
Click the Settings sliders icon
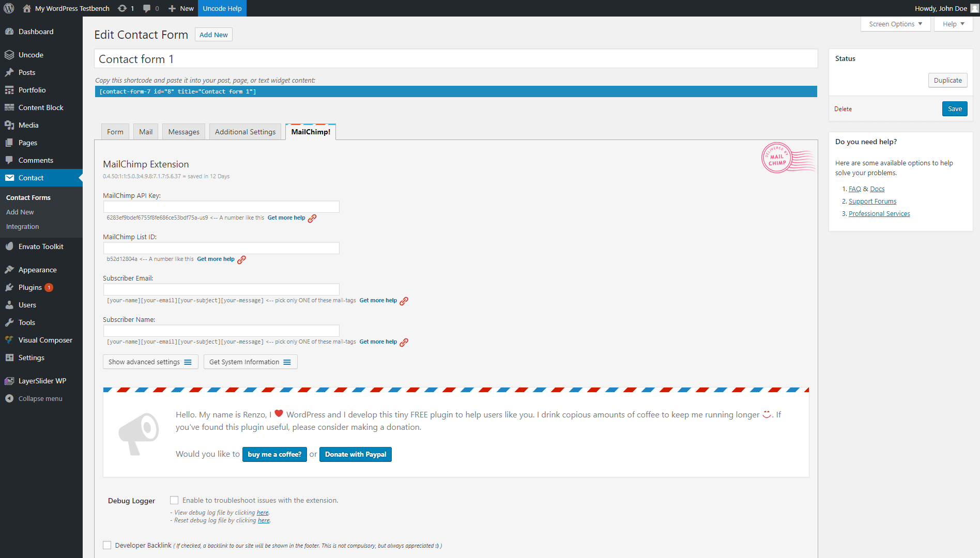[x=9, y=358]
